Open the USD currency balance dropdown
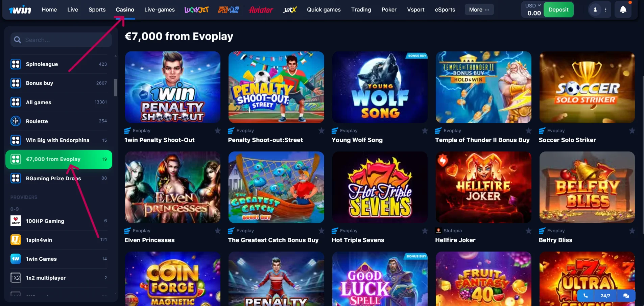Image resolution: width=644 pixels, height=306 pixels. click(533, 10)
